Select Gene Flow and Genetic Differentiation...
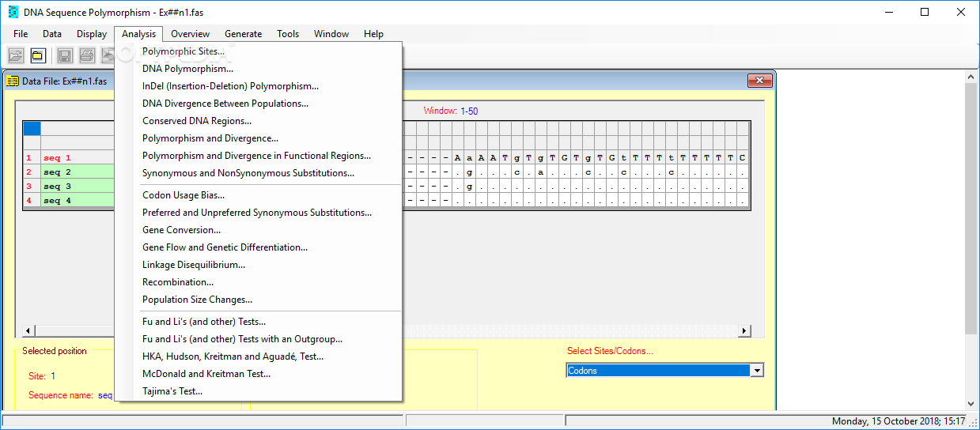980x430 pixels. click(259, 247)
